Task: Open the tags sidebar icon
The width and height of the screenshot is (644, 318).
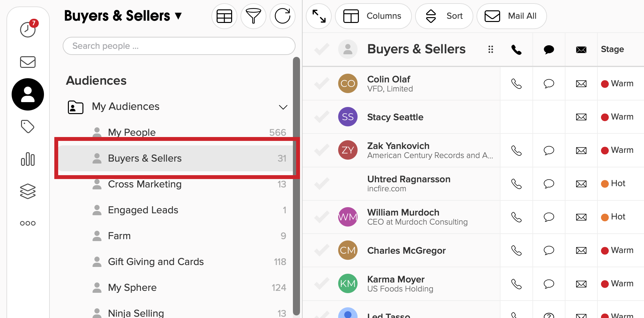Action: click(x=28, y=127)
